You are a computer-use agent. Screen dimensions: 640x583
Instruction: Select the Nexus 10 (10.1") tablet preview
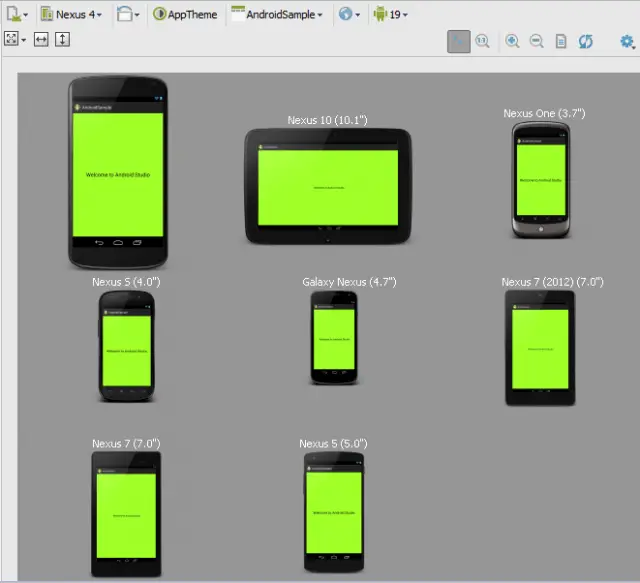pyautogui.click(x=328, y=186)
